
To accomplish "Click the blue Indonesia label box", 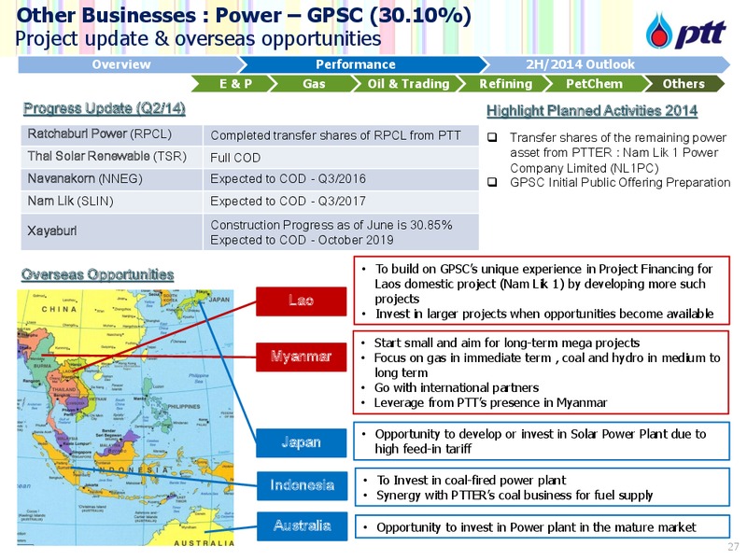I will (x=302, y=485).
